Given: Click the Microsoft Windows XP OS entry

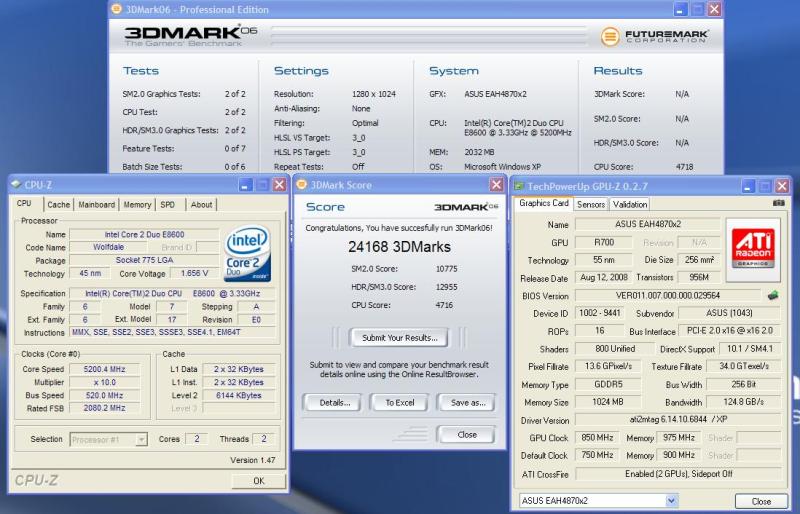Looking at the screenshot, I should point(503,167).
